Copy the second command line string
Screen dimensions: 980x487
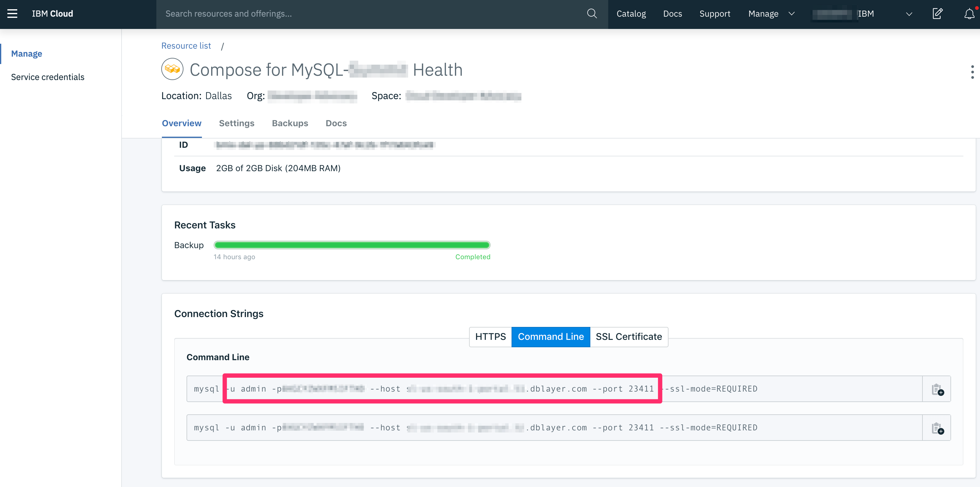pyautogui.click(x=937, y=428)
